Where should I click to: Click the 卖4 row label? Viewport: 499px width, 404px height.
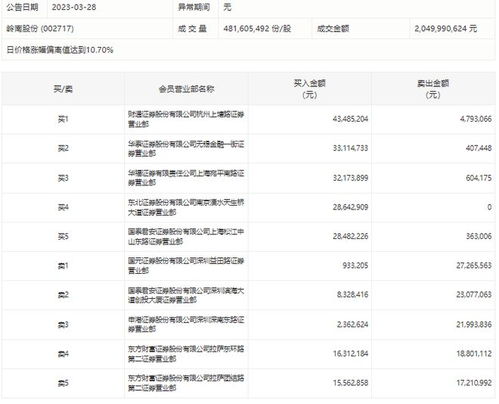(63, 354)
